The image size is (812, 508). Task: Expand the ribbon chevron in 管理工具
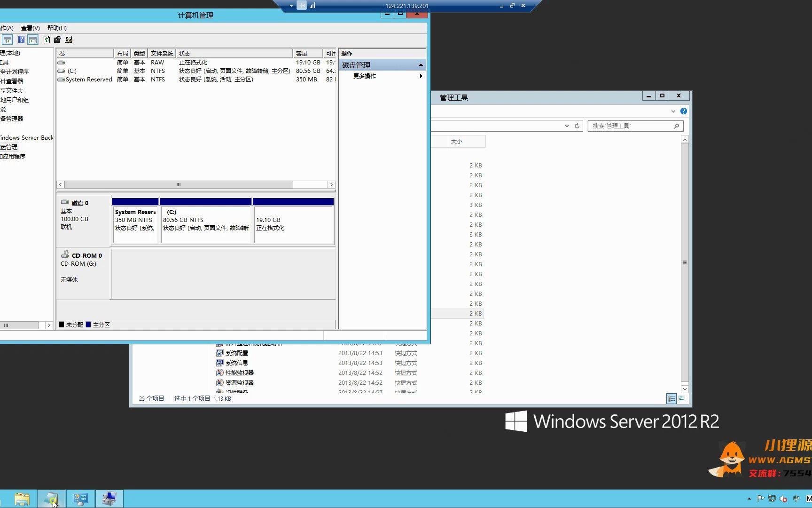tap(673, 111)
